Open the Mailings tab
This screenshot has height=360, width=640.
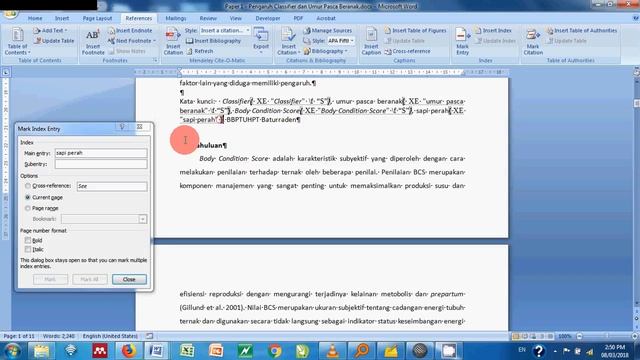(176, 18)
